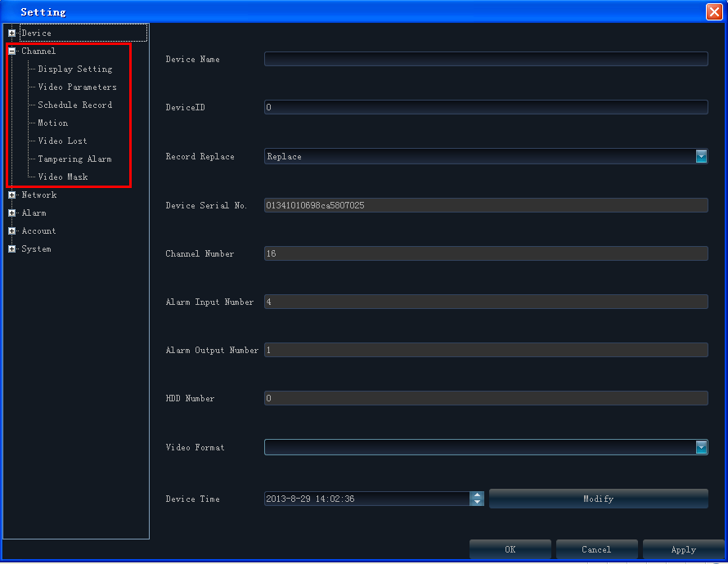Image resolution: width=728 pixels, height=564 pixels.
Task: Click the Device Time field
Action: pyautogui.click(x=366, y=499)
